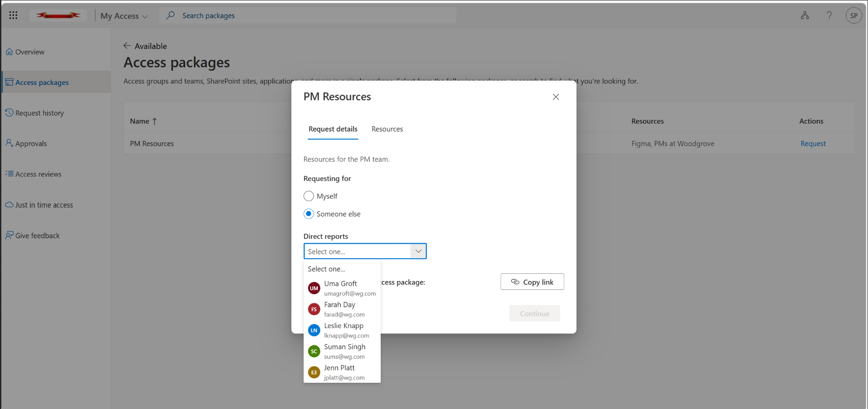Open the help icon
Screen dimensions: 868x409
(829, 15)
